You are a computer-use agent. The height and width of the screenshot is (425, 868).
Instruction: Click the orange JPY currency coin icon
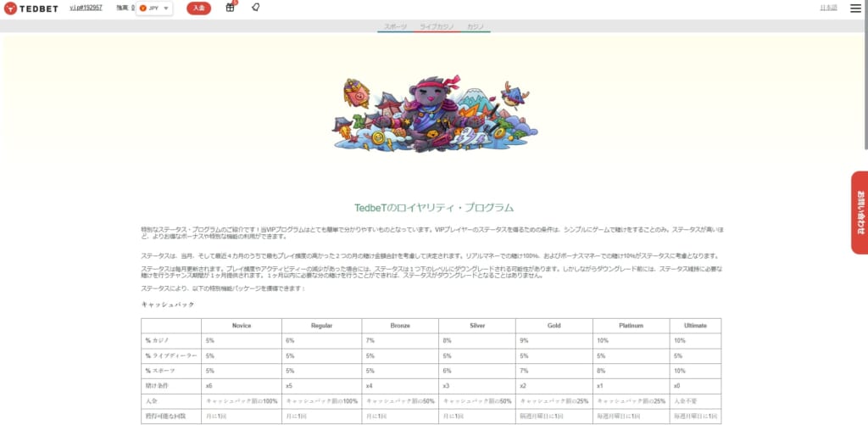142,8
